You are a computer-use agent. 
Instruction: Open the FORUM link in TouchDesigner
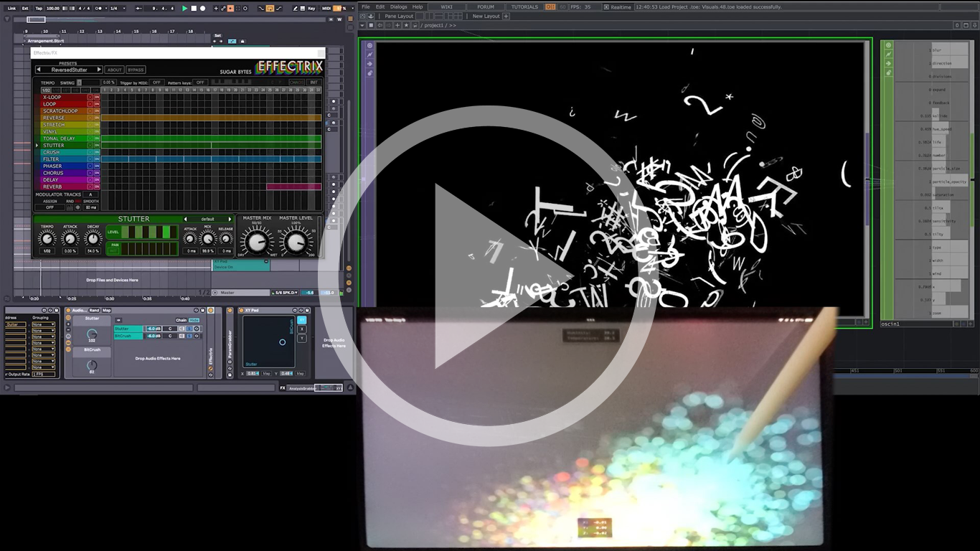point(486,6)
